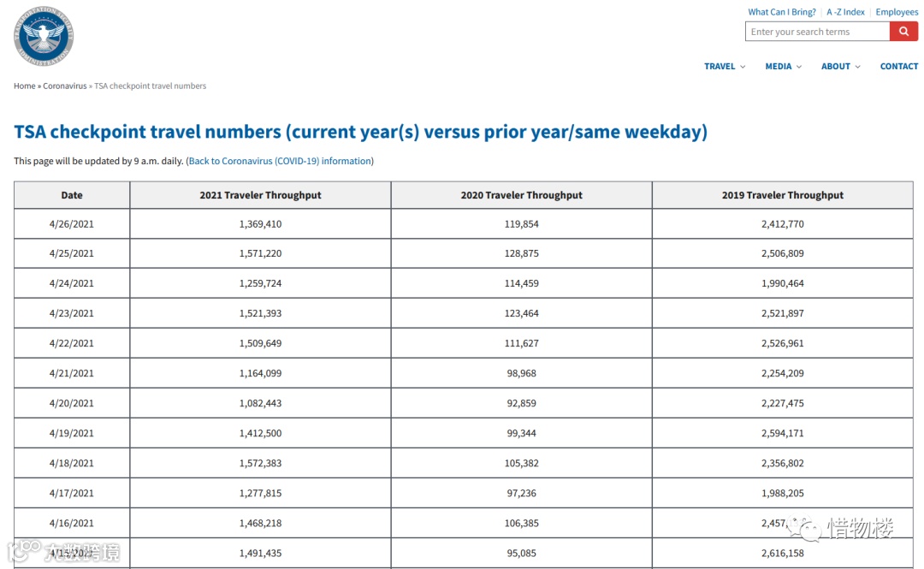Select the 4/19/2021 date cell

pyautogui.click(x=72, y=434)
